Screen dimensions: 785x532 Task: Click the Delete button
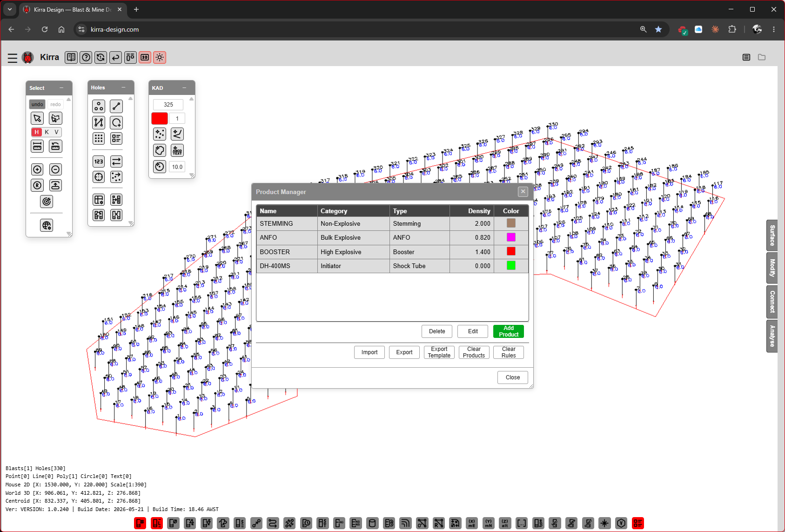[x=437, y=331]
